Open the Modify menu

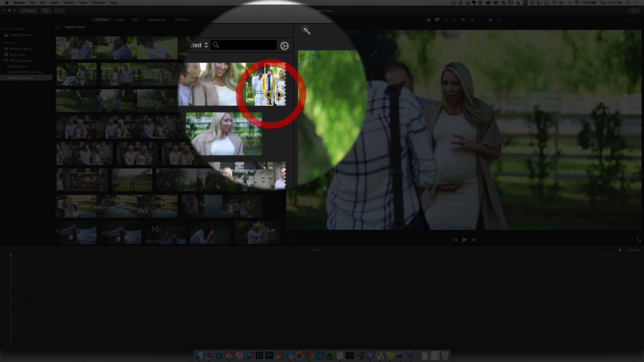click(x=69, y=3)
